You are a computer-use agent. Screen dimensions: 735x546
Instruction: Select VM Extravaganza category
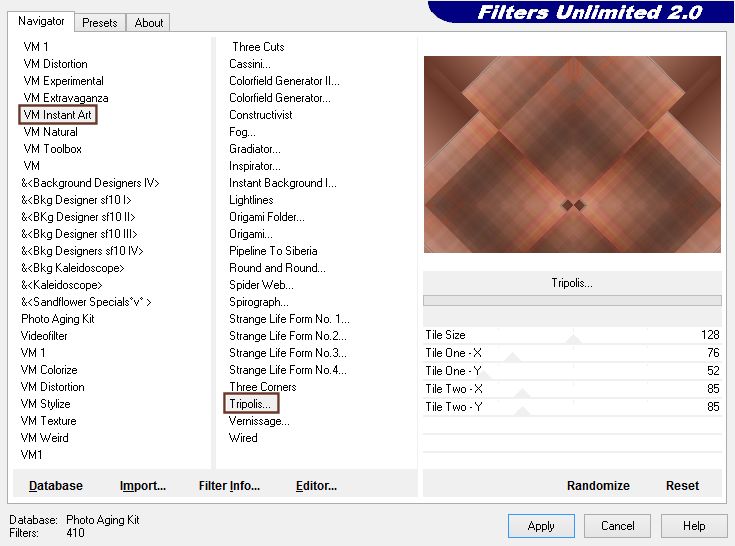point(66,98)
